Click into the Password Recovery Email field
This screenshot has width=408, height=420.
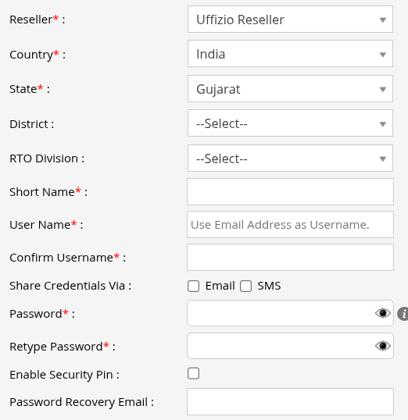290,401
